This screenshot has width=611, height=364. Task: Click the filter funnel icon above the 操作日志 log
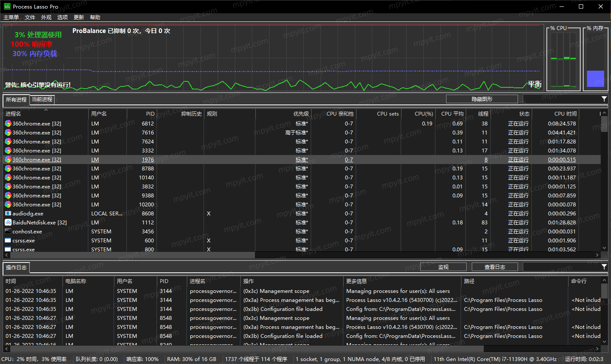coord(604,267)
